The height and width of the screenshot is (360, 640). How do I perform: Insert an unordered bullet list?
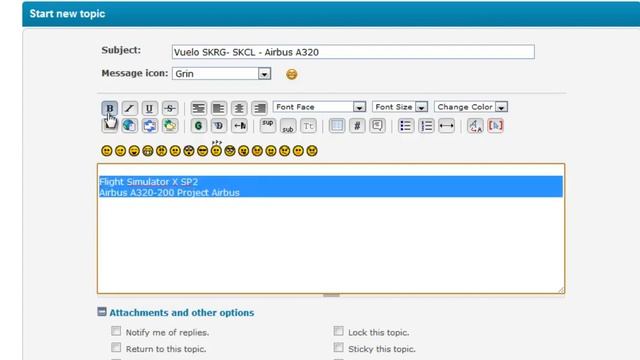click(406, 126)
